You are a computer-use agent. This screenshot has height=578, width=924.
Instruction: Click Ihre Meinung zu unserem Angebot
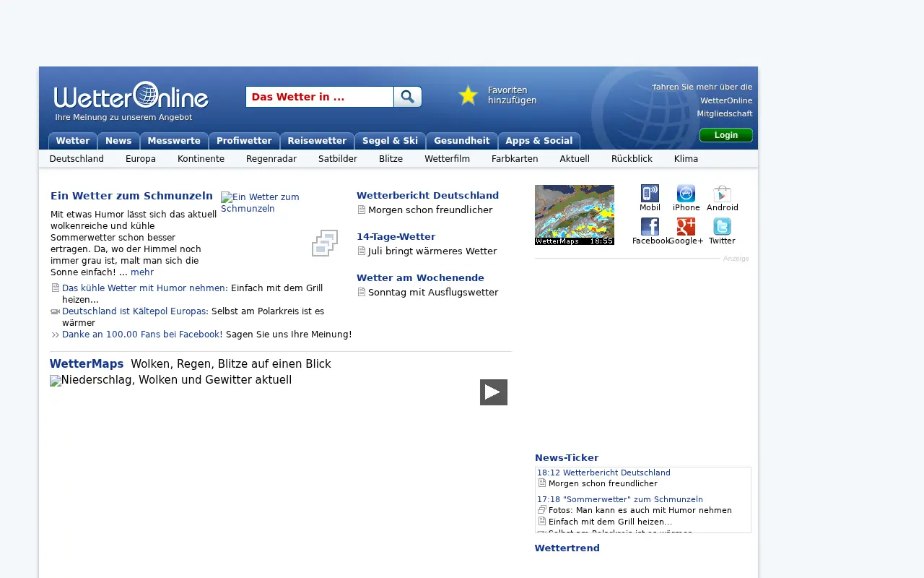[x=123, y=117]
